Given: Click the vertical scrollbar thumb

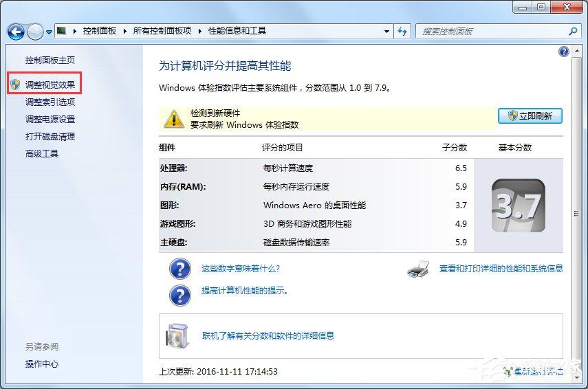Looking at the screenshot, I should 577,214.
